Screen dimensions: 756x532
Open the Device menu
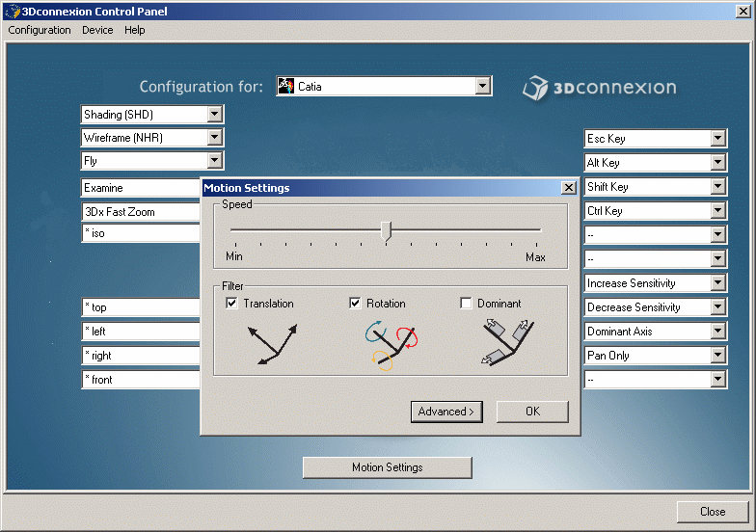[x=97, y=30]
